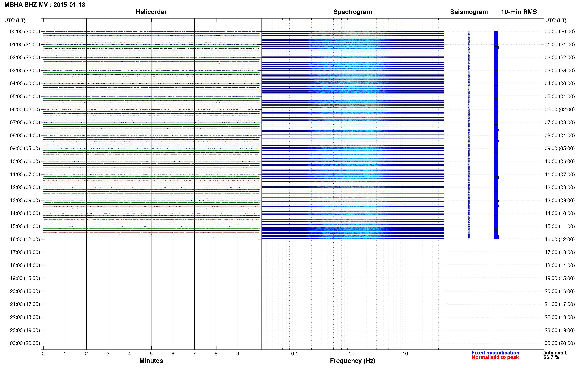Click the left axis label '15:00 (11:00)'
Image resolution: width=588 pixels, height=368 pixels.
tap(25, 226)
